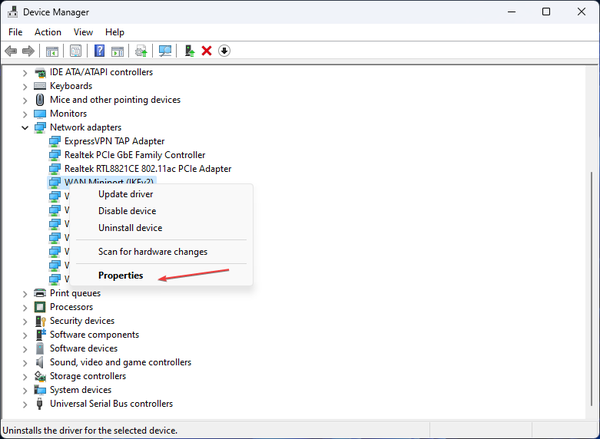Expand the Keyboards category

(25, 86)
